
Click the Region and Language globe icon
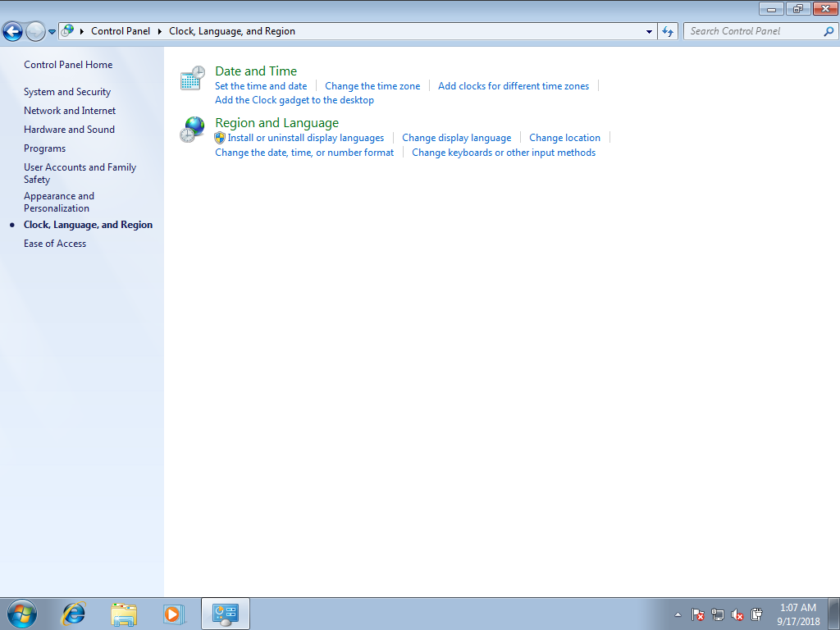pos(192,130)
